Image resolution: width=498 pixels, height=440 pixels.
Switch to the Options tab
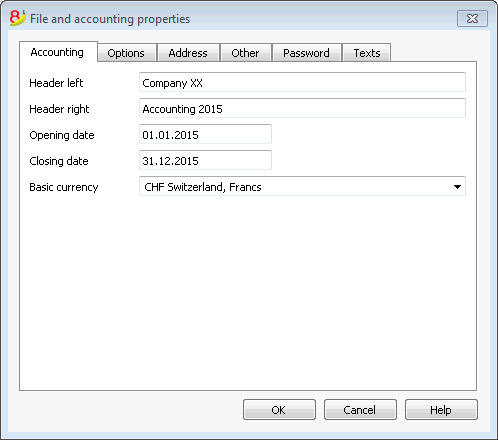pyautogui.click(x=127, y=53)
